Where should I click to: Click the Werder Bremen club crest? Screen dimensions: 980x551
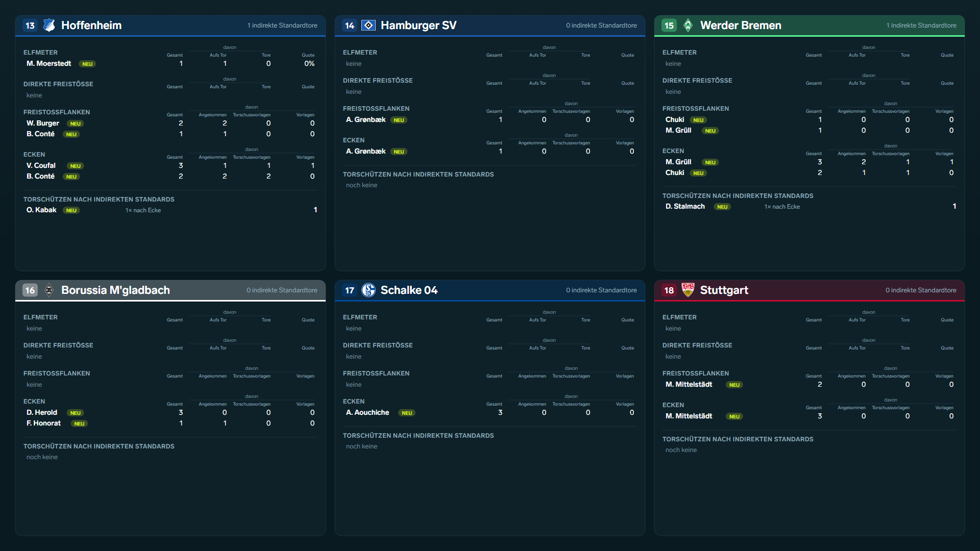click(x=688, y=26)
